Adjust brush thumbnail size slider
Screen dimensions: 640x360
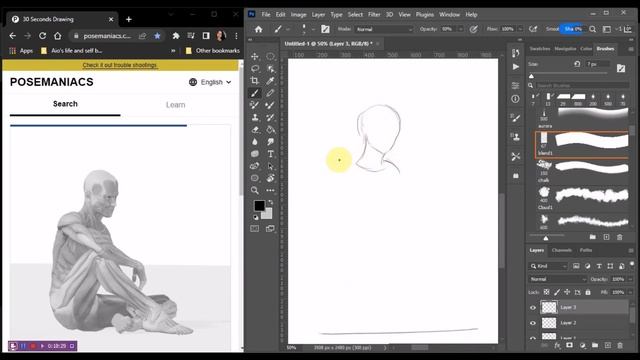click(546, 238)
